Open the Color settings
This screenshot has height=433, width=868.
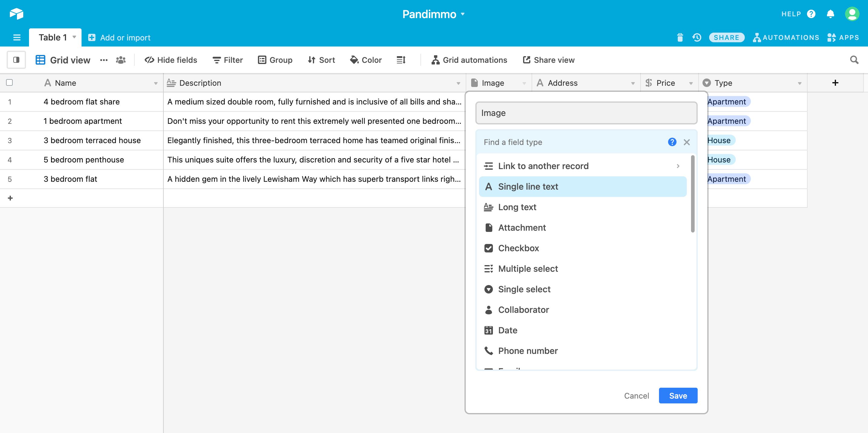pyautogui.click(x=366, y=60)
